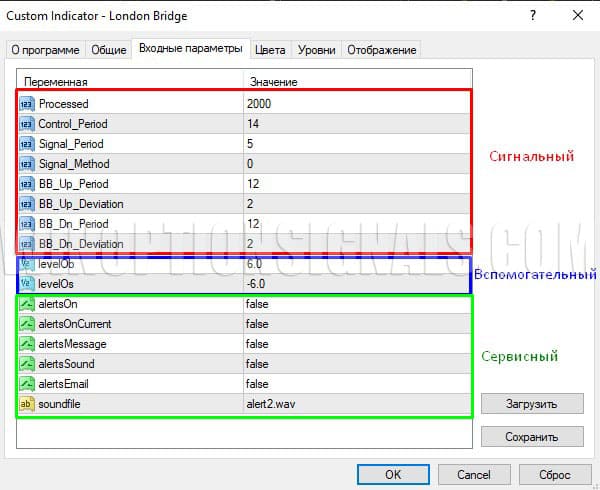
Task: Click the alertsEmail parameter icon
Action: point(27,384)
